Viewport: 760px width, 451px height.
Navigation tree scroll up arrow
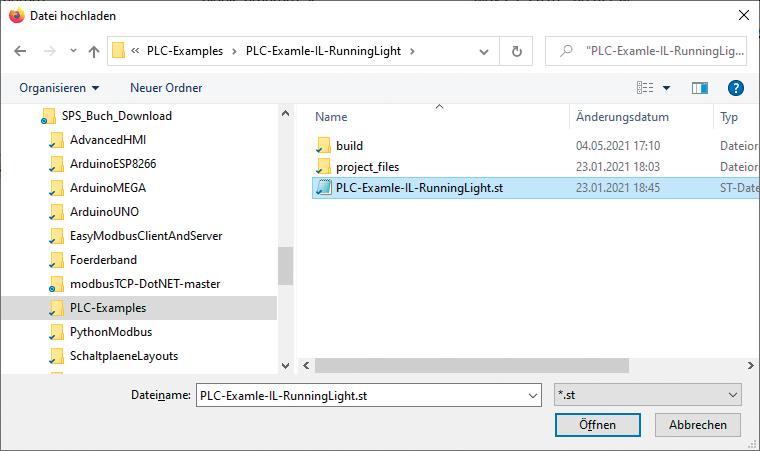pos(285,113)
